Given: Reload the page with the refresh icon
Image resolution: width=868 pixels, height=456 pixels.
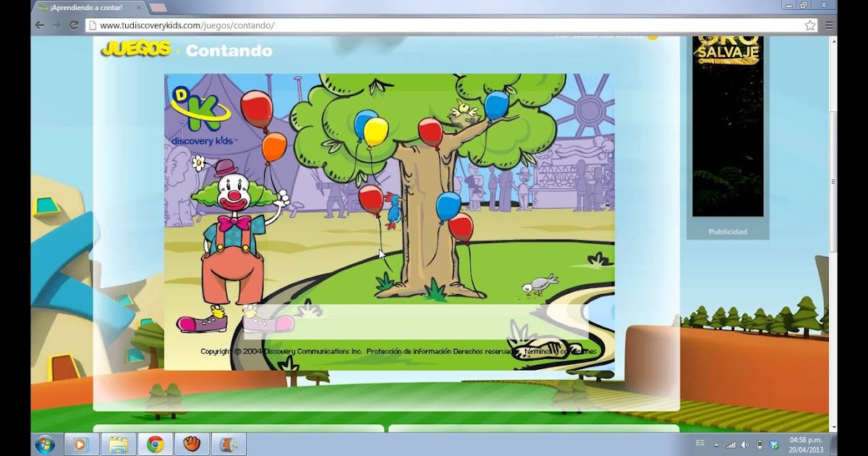Looking at the screenshot, I should point(73,25).
